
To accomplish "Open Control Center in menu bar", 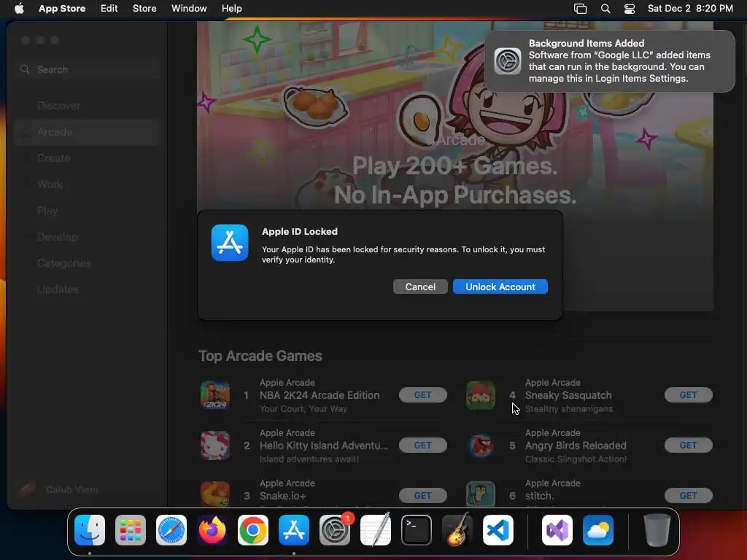I will tap(630, 8).
